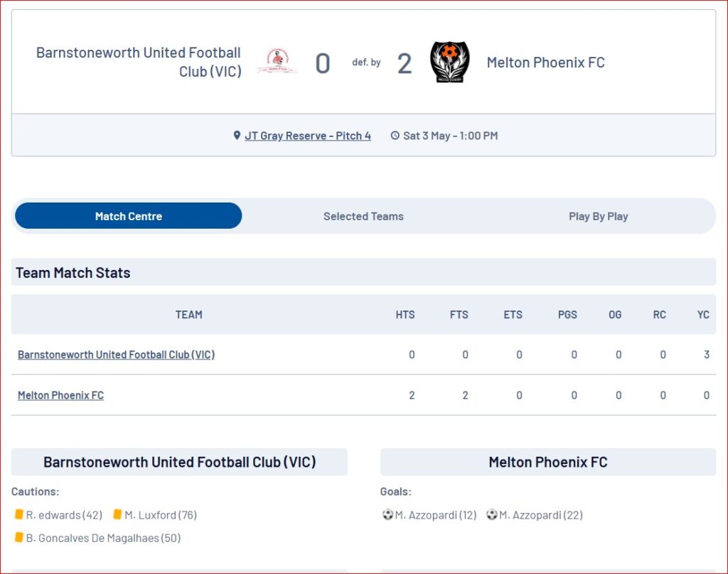This screenshot has width=728, height=574.
Task: Click B. Goncalves De Magalhaes yellow card icon
Action: (x=19, y=537)
